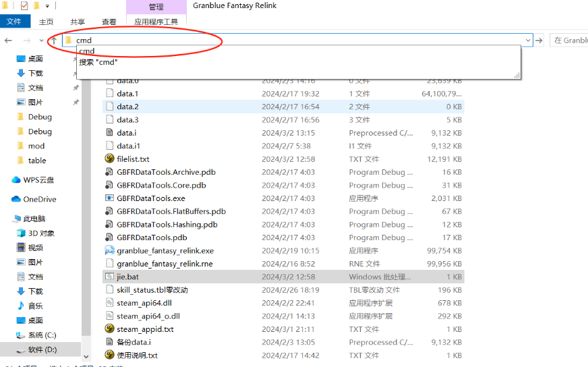Viewport: 588px width, 367px height.
Task: Open the mod folder in sidebar
Action: 31,146
